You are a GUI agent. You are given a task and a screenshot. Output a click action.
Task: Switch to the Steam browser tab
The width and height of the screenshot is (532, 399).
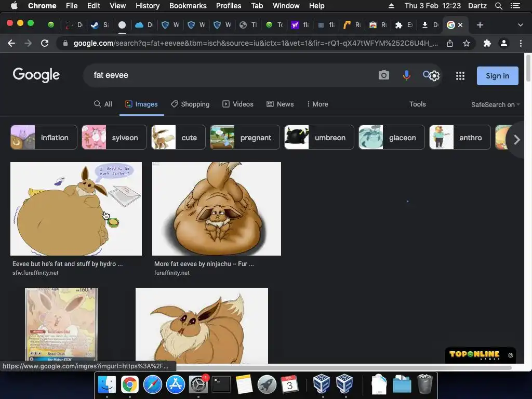[100, 25]
